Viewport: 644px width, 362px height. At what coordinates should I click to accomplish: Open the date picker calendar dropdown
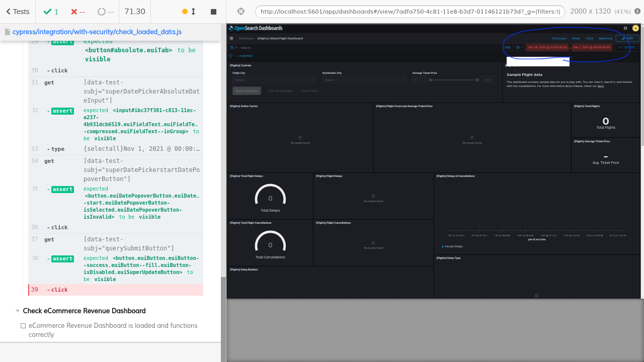point(519,47)
